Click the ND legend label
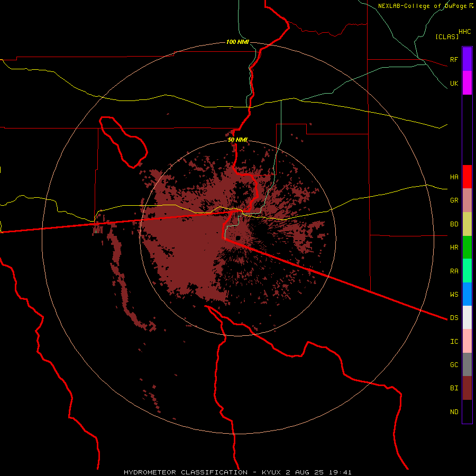The image size is (476, 476). [x=454, y=412]
